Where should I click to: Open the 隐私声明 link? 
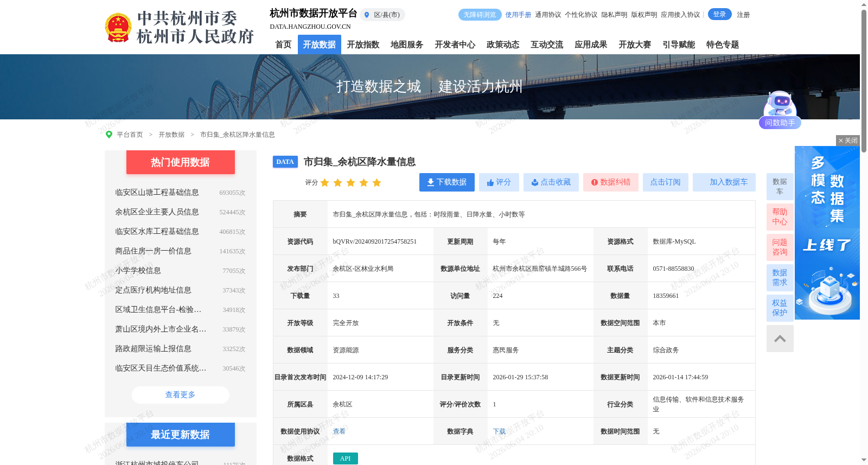tap(614, 15)
